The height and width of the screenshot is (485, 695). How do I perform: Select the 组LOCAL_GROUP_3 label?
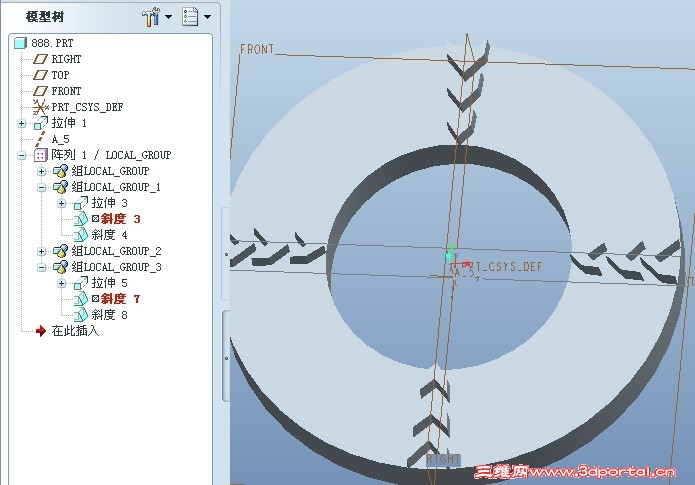[116, 266]
